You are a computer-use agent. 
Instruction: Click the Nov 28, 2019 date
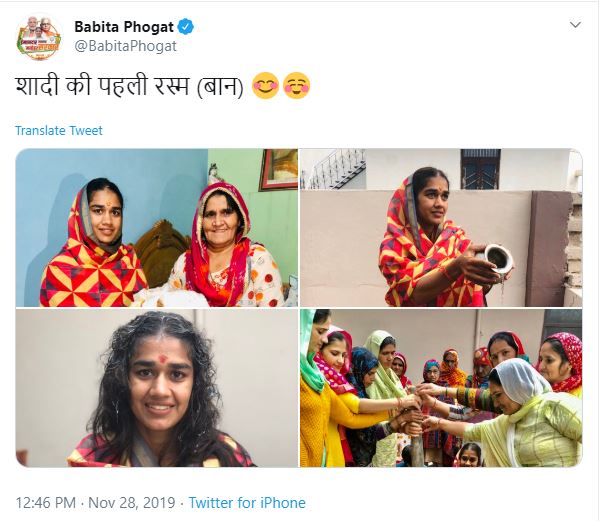132,503
